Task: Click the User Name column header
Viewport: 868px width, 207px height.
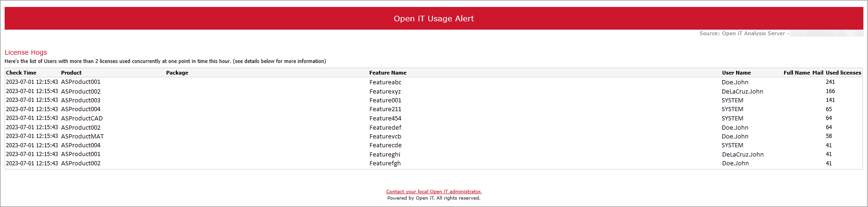Action: pos(736,73)
